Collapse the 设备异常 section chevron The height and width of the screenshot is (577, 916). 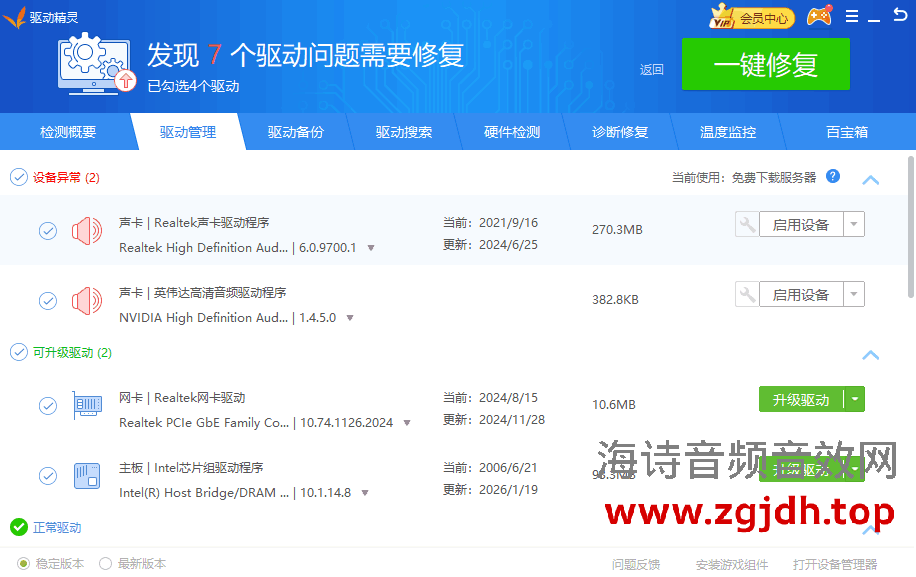point(870,180)
